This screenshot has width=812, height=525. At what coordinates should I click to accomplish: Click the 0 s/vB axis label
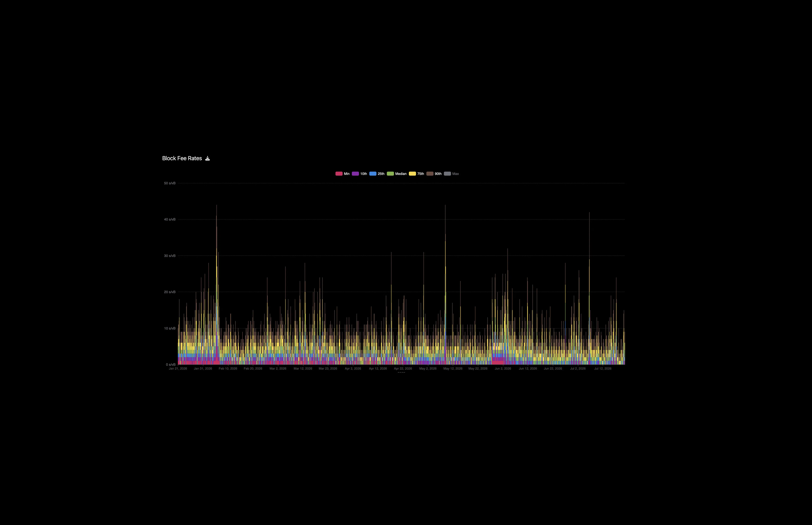tap(171, 364)
